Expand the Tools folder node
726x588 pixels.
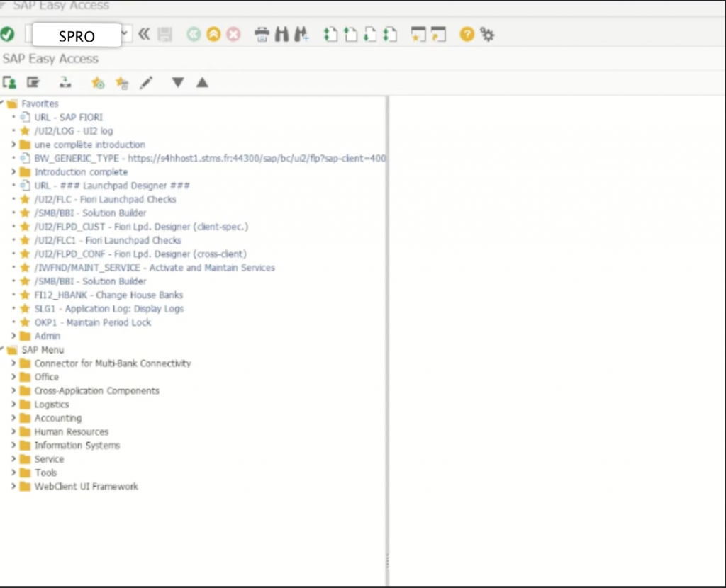(x=13, y=473)
